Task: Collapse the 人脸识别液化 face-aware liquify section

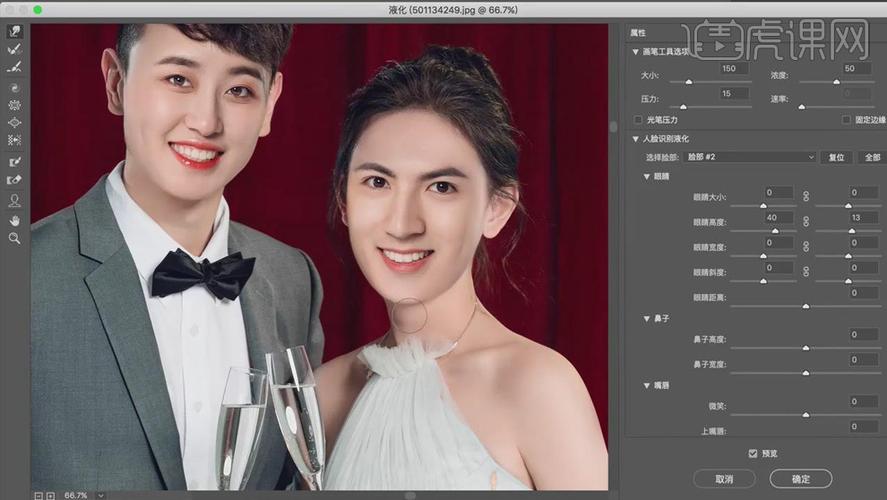Action: click(635, 139)
